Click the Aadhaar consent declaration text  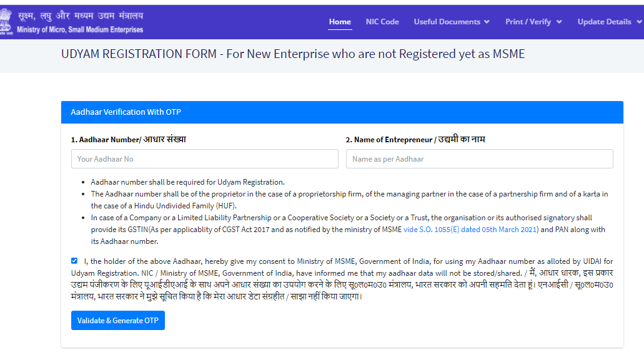click(x=344, y=279)
